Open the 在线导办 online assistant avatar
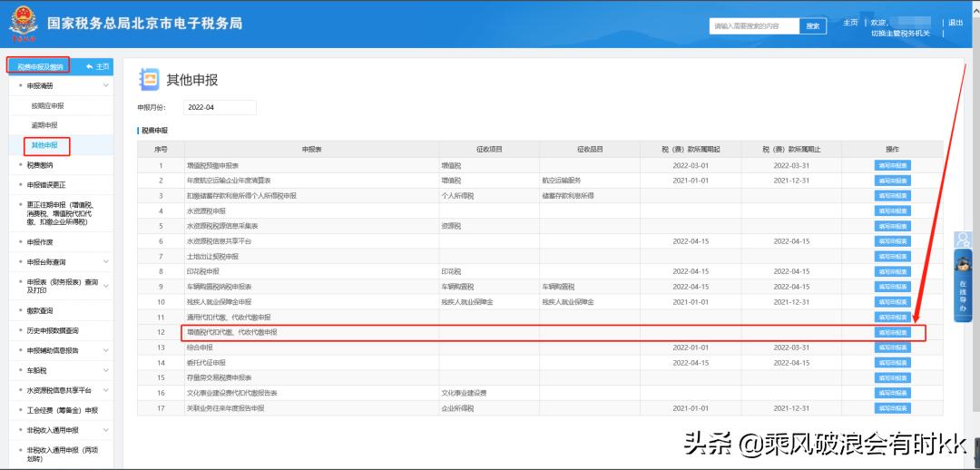The height and width of the screenshot is (470, 980). pos(963,264)
